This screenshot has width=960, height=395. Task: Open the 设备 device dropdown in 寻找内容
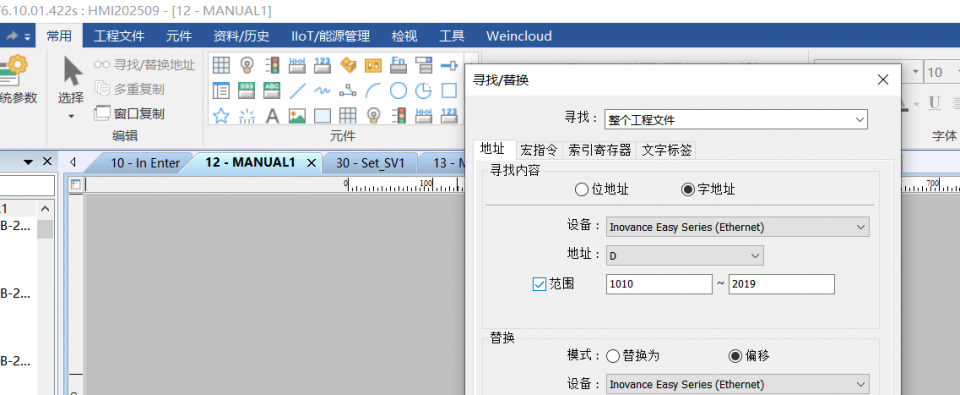737,227
